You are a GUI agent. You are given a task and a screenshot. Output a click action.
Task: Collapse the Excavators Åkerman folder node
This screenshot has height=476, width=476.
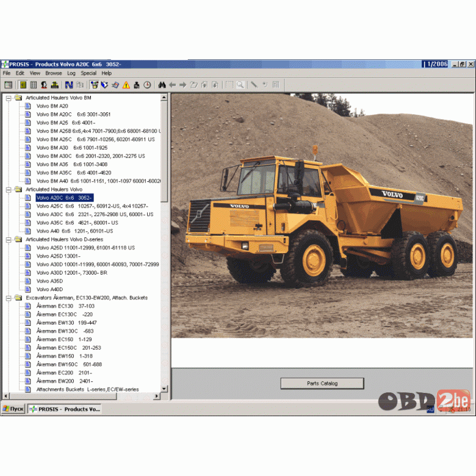9,298
